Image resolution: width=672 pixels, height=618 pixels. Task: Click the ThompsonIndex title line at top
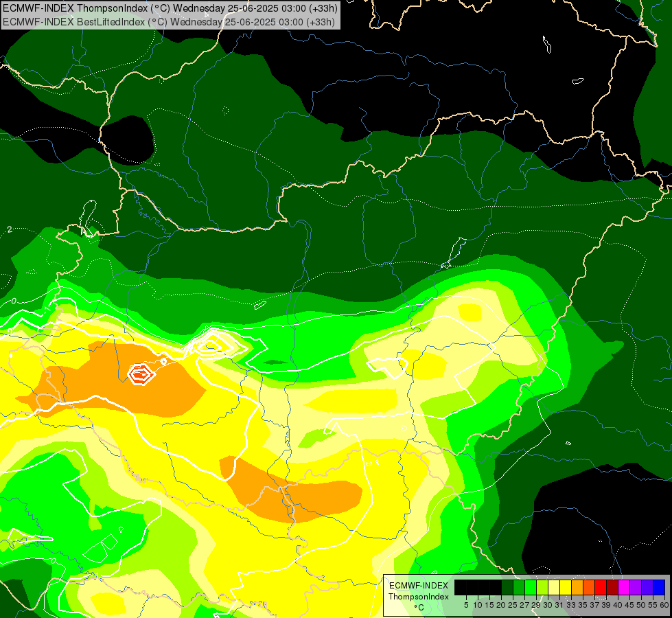pos(170,8)
